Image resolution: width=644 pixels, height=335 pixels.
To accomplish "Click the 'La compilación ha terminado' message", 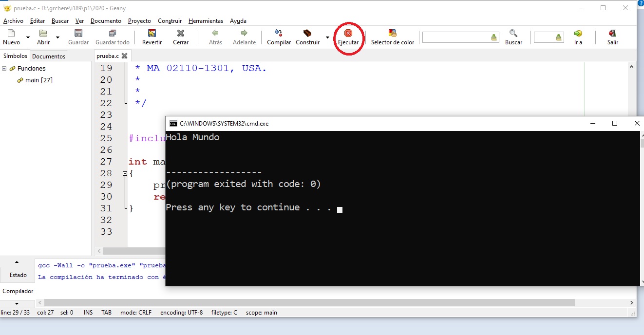I will click(x=102, y=277).
